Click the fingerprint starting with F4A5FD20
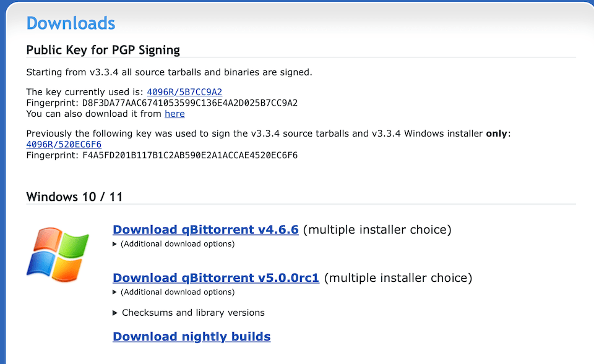 click(190, 156)
